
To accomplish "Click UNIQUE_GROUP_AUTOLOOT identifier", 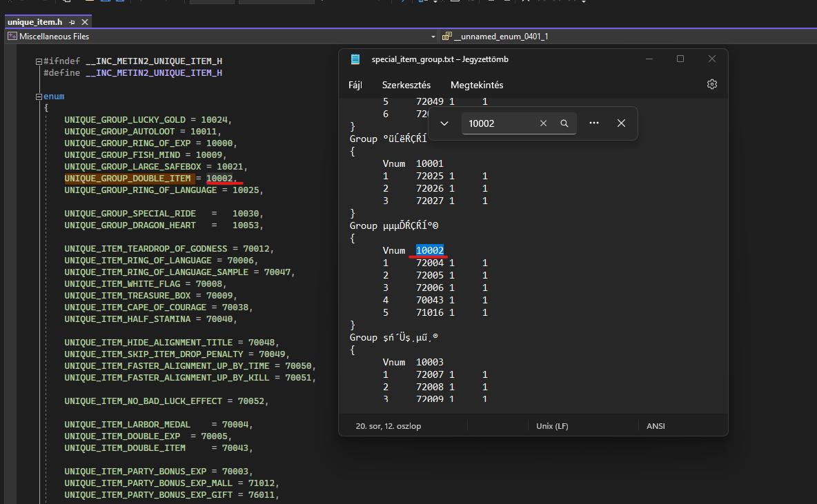I will (x=120, y=132).
